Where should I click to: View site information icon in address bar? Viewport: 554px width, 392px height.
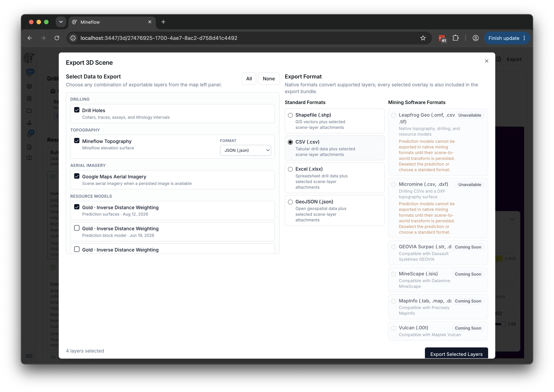point(73,38)
